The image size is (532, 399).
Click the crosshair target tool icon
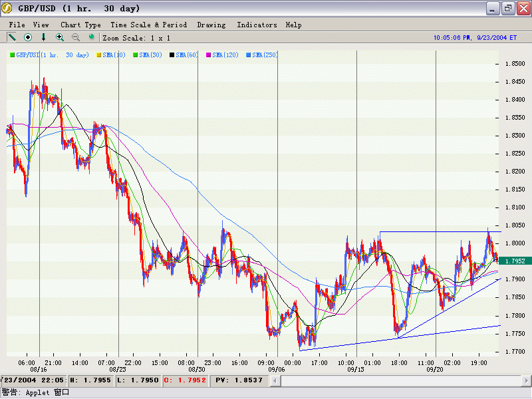pos(28,38)
